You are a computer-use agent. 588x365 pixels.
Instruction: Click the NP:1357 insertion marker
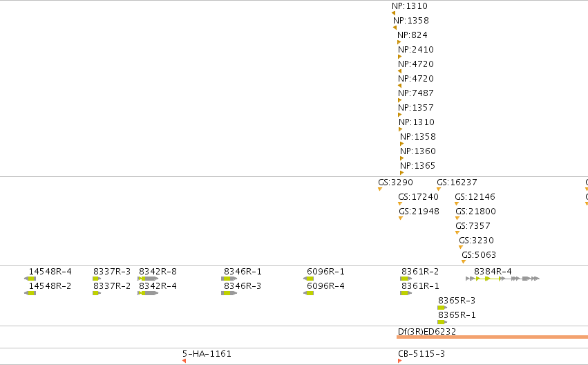point(399,115)
